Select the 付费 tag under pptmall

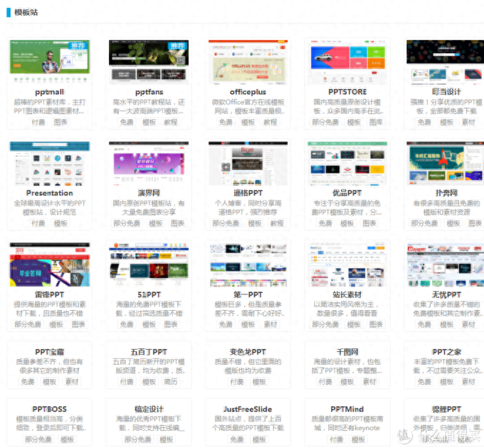click(38, 122)
